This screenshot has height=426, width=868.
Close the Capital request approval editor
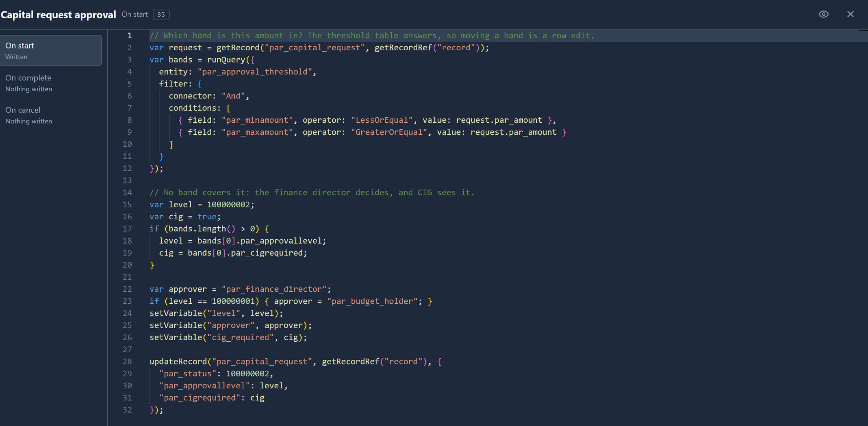(850, 14)
